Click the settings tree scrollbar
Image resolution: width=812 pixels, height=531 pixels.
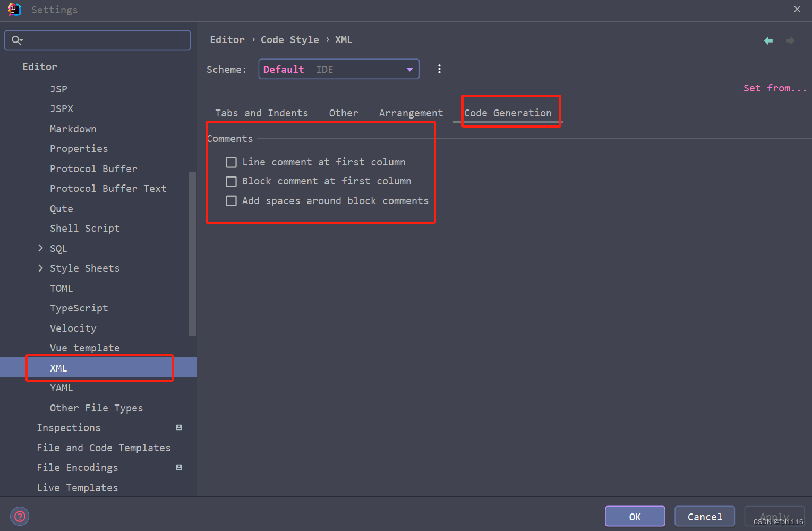coord(193,254)
